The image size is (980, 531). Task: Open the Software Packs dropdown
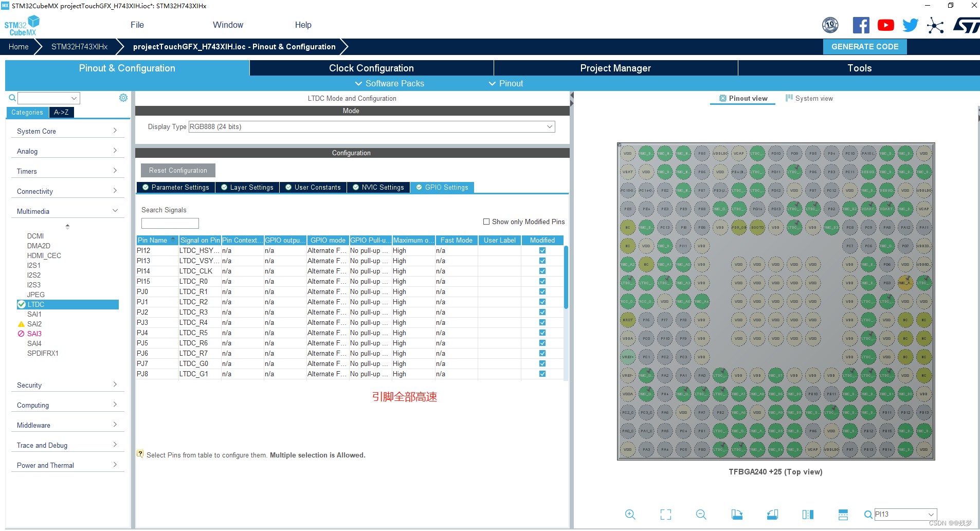(x=389, y=84)
